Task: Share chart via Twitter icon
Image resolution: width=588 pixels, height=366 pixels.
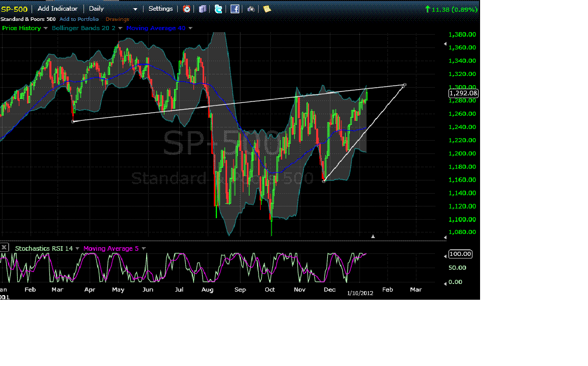Action: pyautogui.click(x=218, y=9)
